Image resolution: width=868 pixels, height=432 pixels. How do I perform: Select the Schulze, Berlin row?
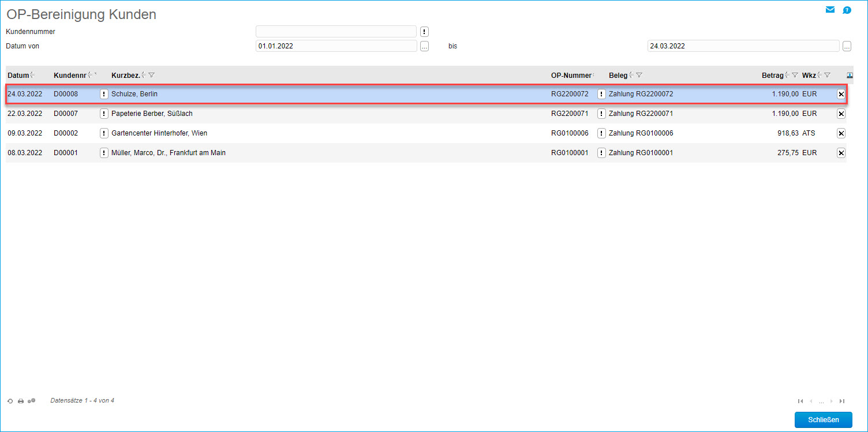(426, 94)
